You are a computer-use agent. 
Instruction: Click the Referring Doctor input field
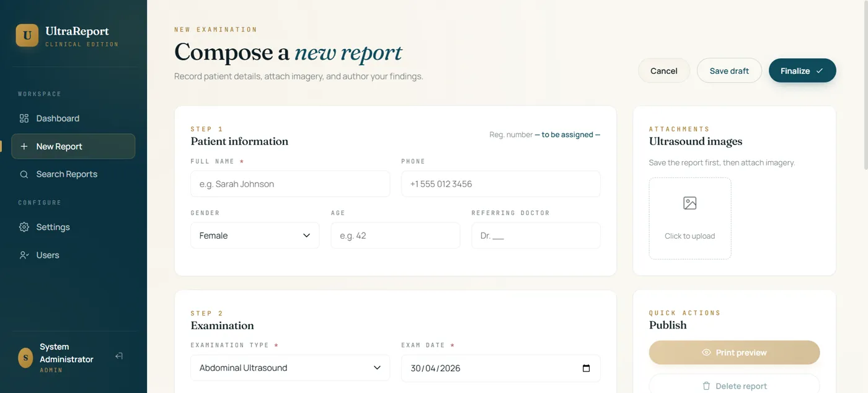coord(536,236)
